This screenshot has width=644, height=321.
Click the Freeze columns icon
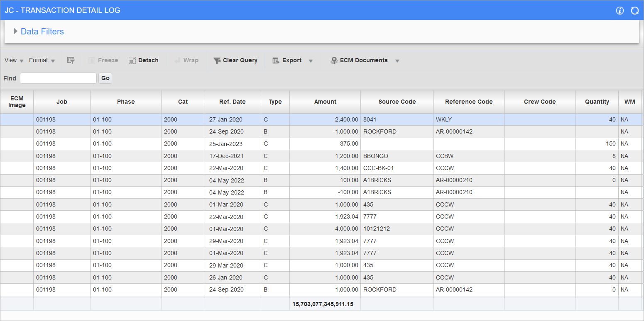(x=103, y=60)
